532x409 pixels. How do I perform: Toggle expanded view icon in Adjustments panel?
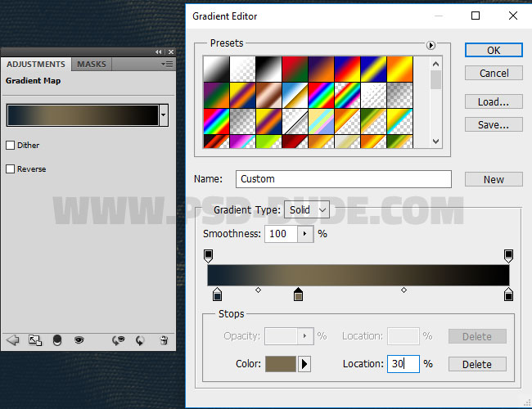click(x=35, y=340)
